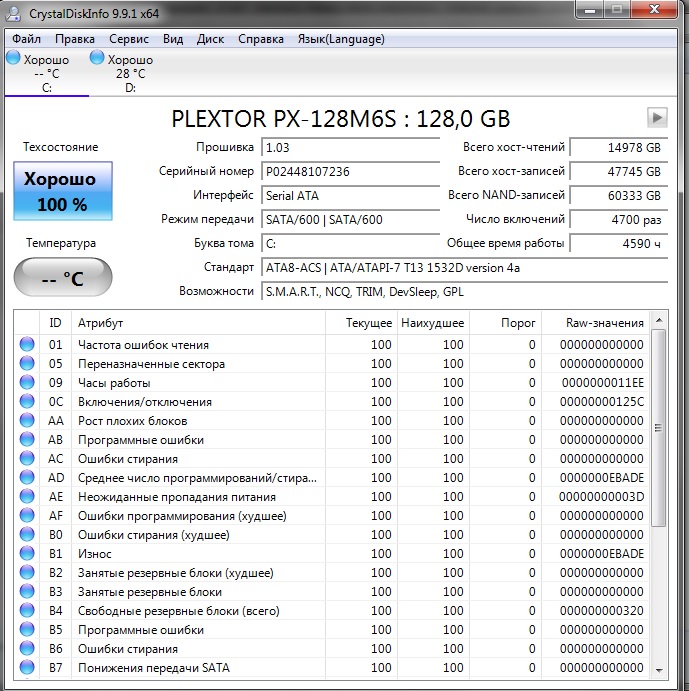Click total host reads value 14978 GB

(x=618, y=148)
